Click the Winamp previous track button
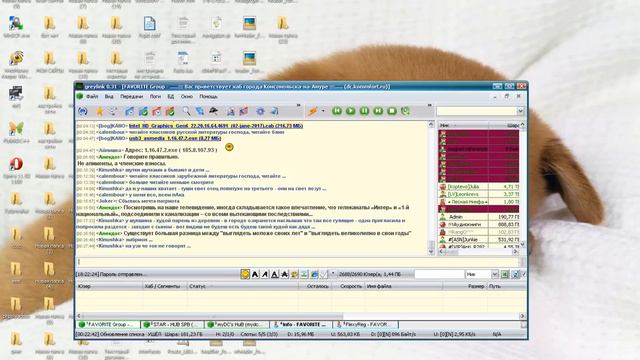The height and width of the screenshot is (360, 640). click(337, 111)
